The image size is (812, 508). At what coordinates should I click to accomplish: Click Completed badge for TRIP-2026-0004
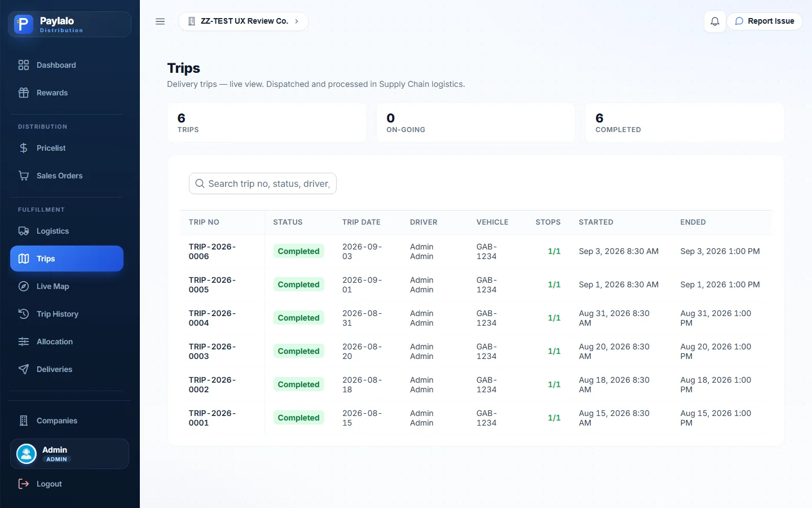point(299,318)
